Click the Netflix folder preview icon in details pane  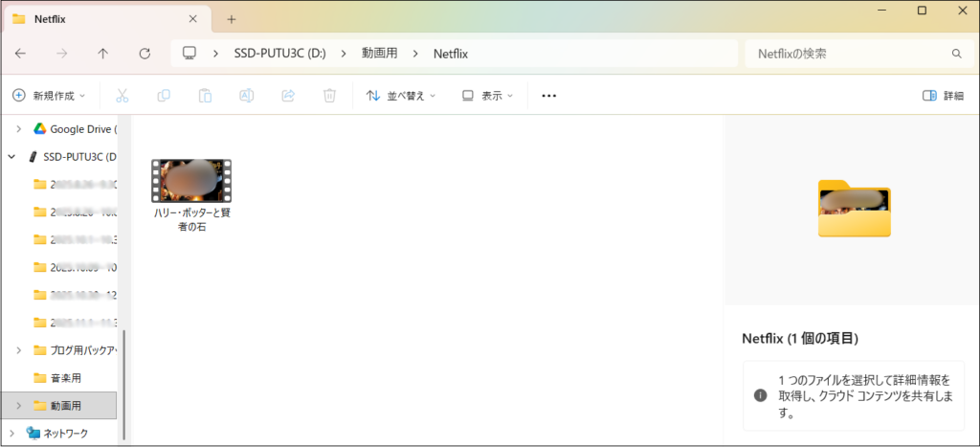[x=855, y=209]
